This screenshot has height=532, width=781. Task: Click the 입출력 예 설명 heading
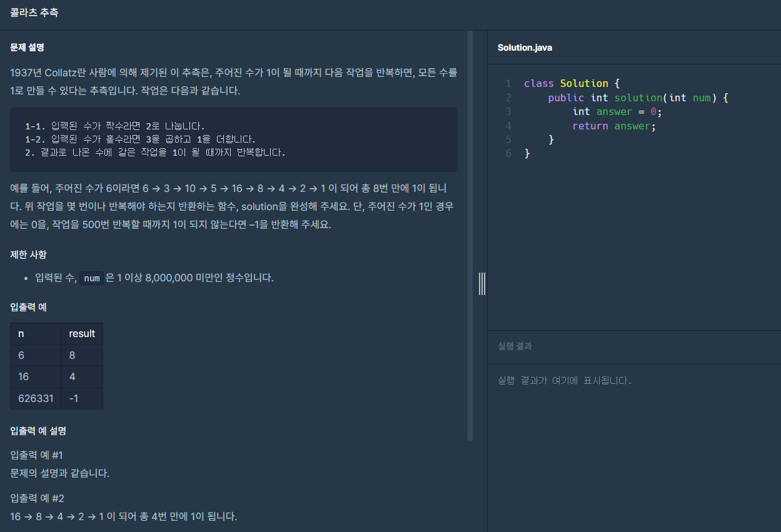coord(38,431)
